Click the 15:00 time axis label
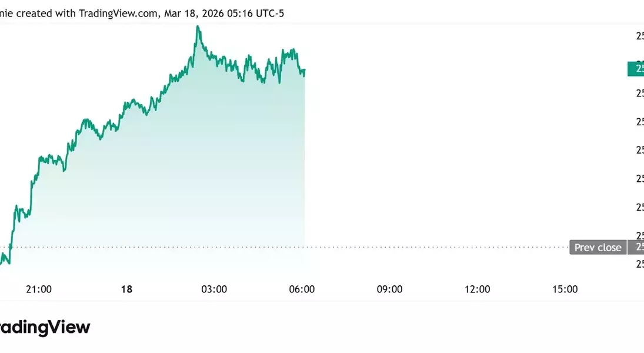 (565, 289)
